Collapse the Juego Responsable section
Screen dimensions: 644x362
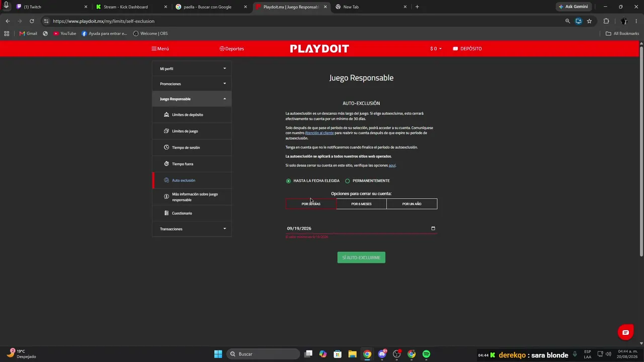pyautogui.click(x=192, y=99)
